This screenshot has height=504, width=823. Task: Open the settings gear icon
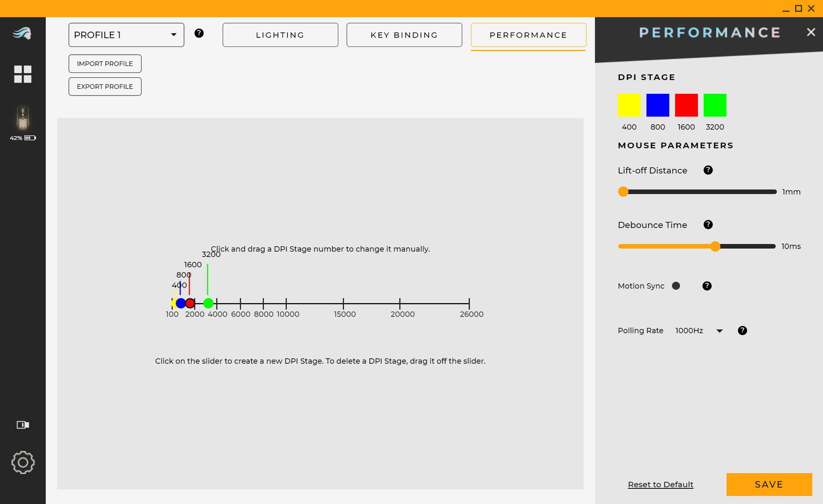pyautogui.click(x=23, y=462)
